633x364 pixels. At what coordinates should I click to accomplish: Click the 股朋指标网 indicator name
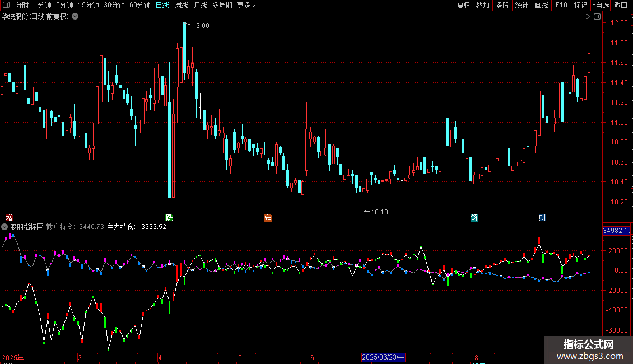pos(27,227)
